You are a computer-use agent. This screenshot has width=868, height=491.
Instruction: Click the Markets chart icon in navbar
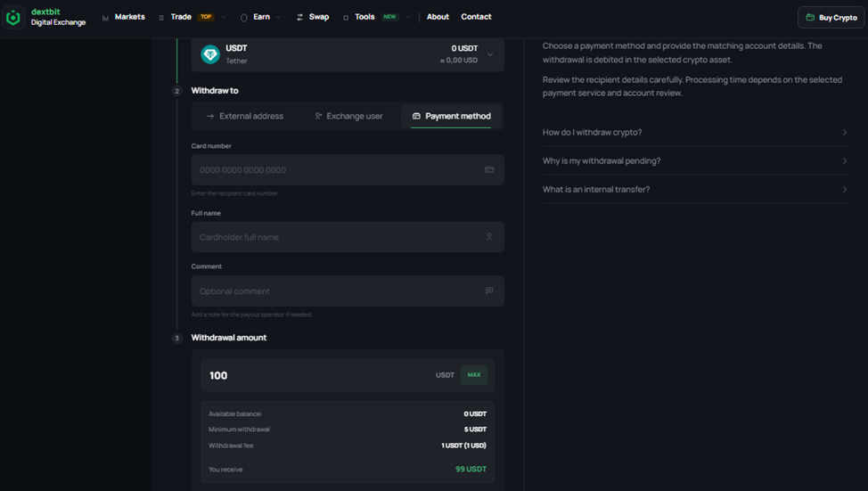(105, 18)
